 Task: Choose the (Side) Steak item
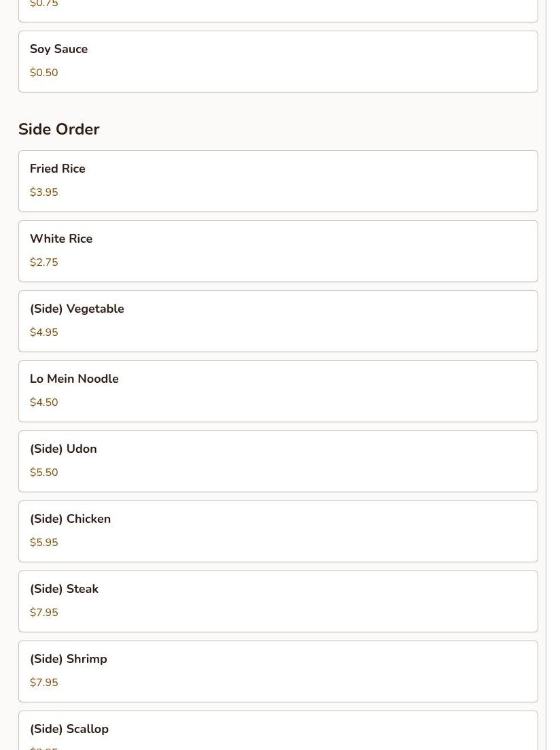(278, 601)
